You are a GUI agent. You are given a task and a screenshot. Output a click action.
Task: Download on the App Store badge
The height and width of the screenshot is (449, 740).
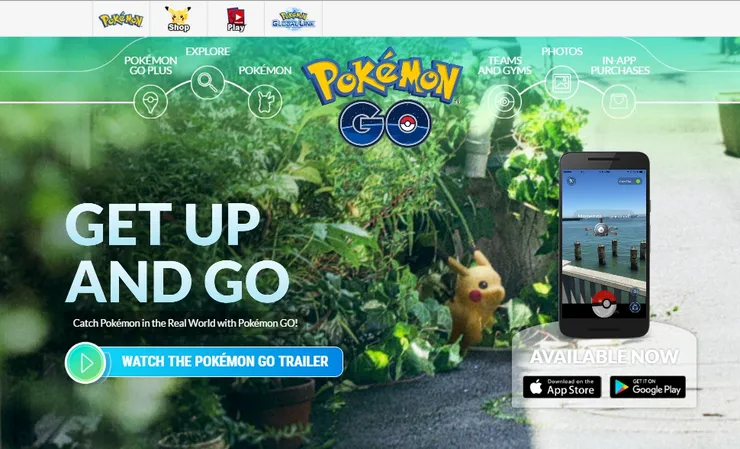tap(562, 387)
